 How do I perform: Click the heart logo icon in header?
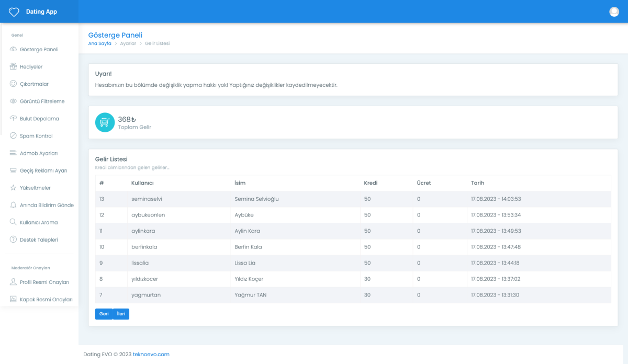click(14, 12)
